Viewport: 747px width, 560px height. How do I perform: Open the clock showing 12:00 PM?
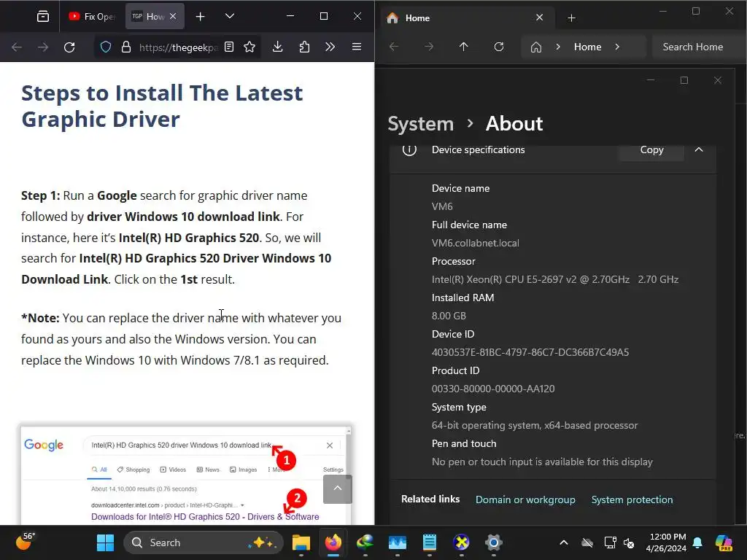667,542
